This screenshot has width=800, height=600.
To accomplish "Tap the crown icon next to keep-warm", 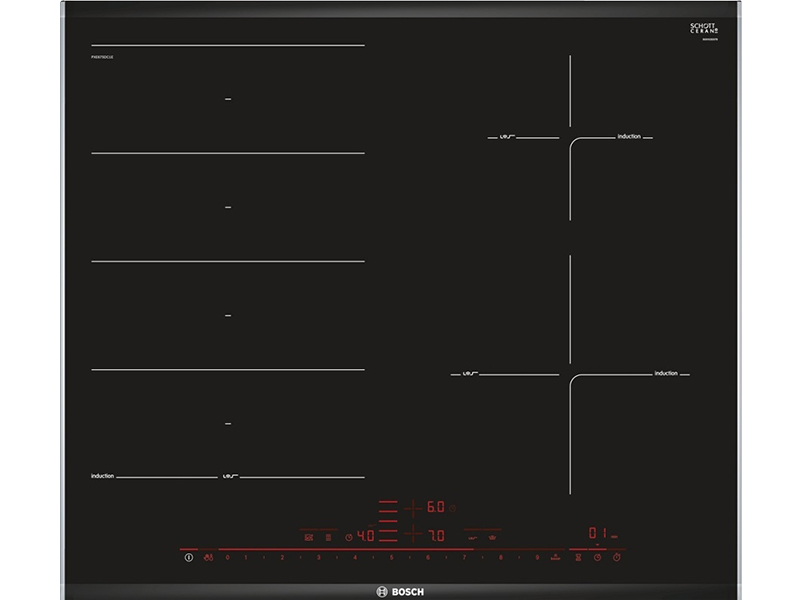I will (x=491, y=535).
